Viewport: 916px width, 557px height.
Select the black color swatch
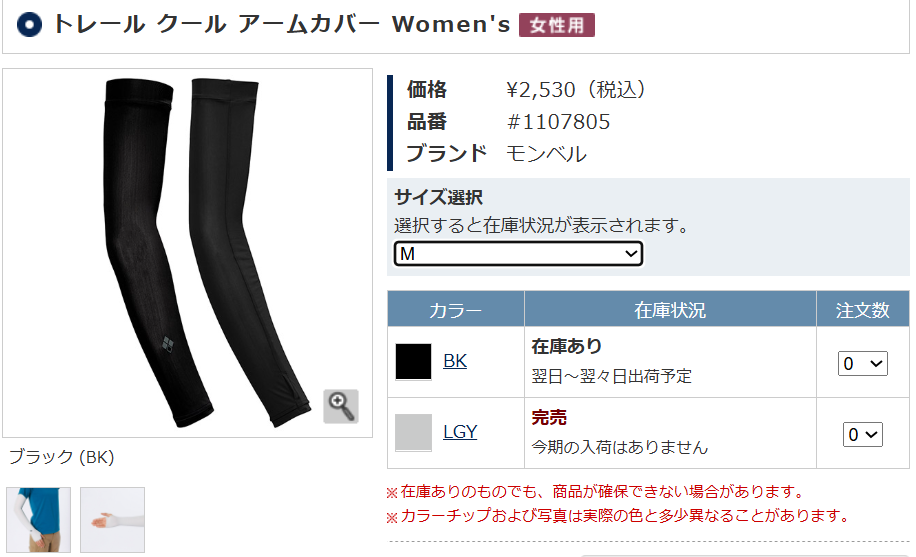414,362
